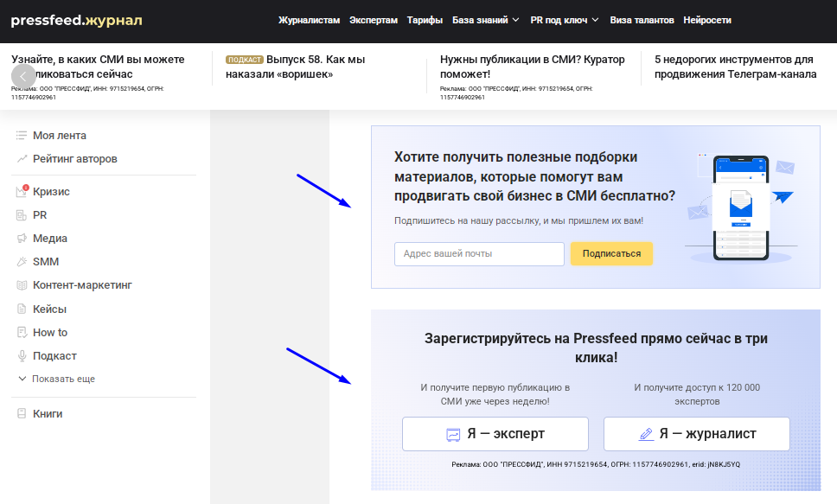Click the Я — эксперт button

495,433
